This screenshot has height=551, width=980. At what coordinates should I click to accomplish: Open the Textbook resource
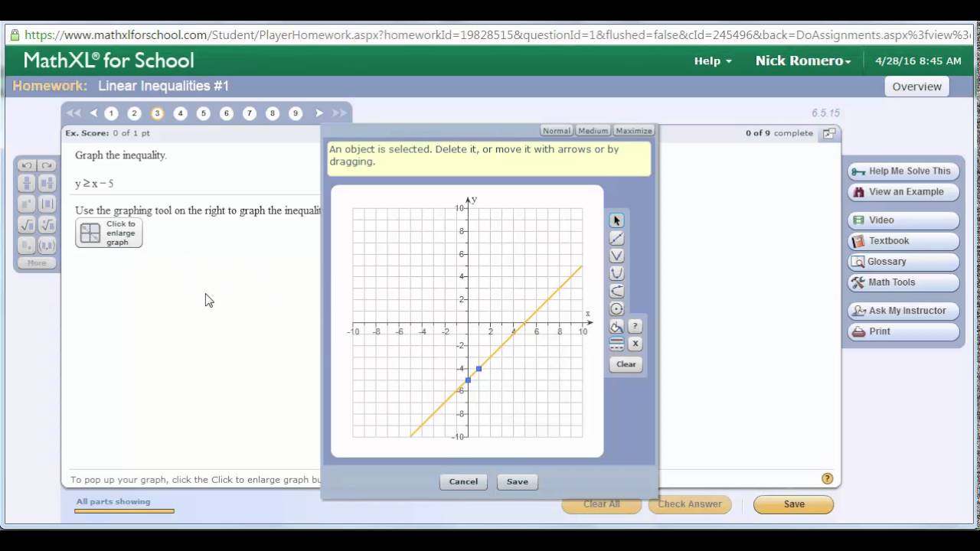click(903, 241)
